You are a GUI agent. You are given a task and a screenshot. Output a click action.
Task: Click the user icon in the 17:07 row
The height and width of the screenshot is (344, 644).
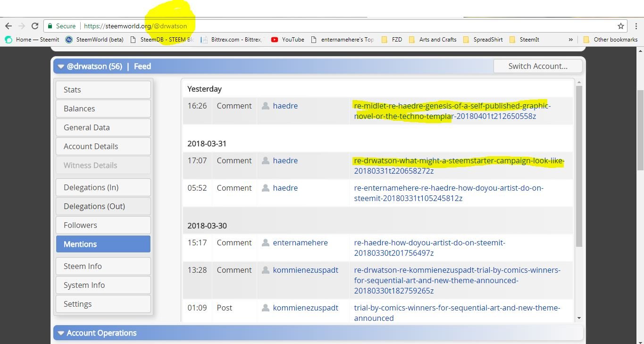pos(266,160)
